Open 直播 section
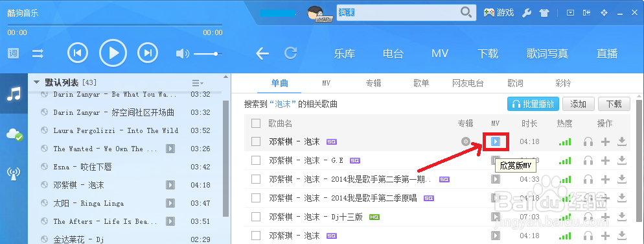 (607, 53)
